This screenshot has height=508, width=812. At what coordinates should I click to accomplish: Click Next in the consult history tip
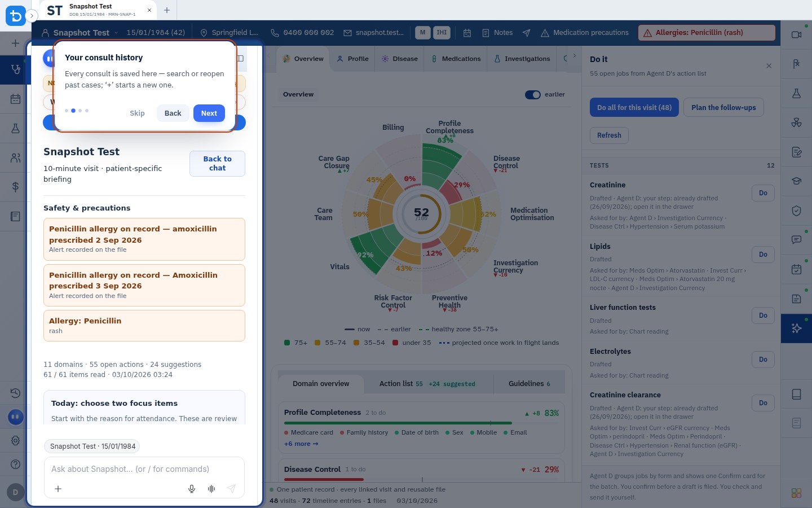pyautogui.click(x=209, y=113)
